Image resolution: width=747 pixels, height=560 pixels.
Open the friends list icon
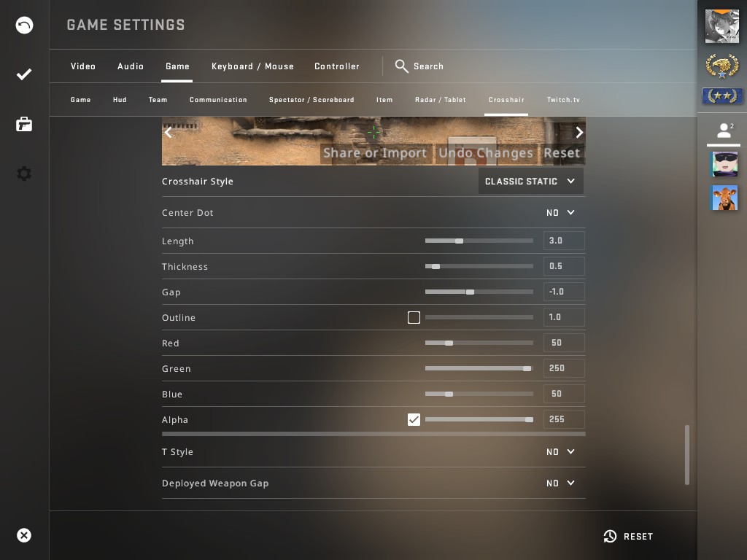point(724,131)
